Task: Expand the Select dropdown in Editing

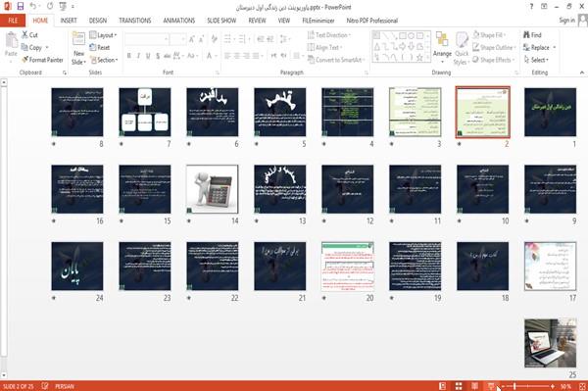Action: pos(536,60)
